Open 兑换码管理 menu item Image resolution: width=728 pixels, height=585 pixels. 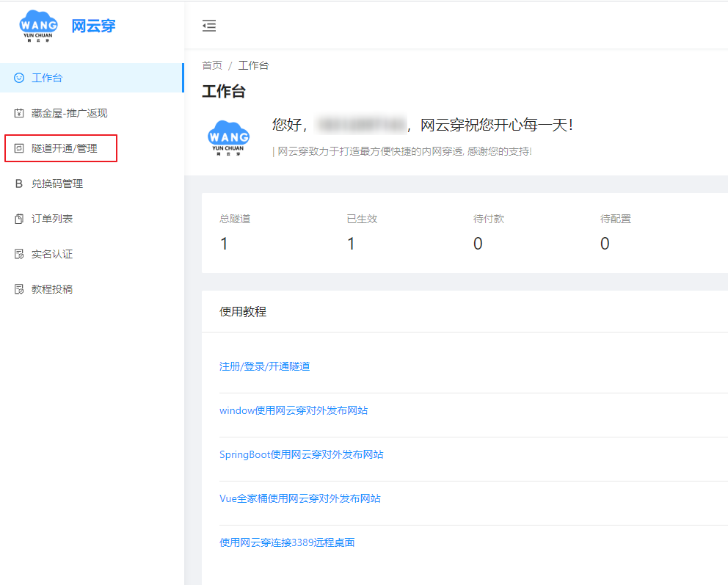[x=92, y=184]
